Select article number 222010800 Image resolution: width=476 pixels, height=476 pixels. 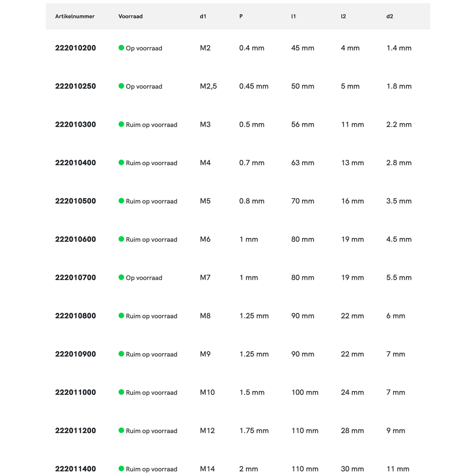point(75,316)
